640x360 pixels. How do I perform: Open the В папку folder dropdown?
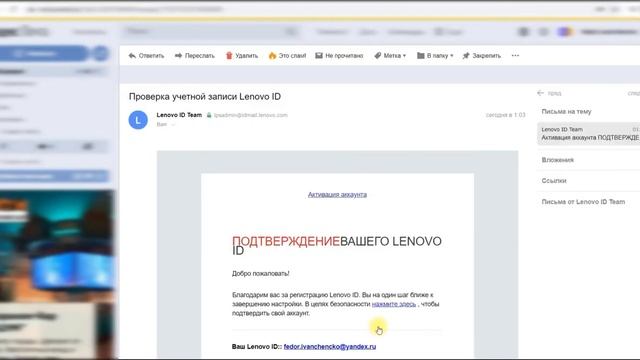435,56
